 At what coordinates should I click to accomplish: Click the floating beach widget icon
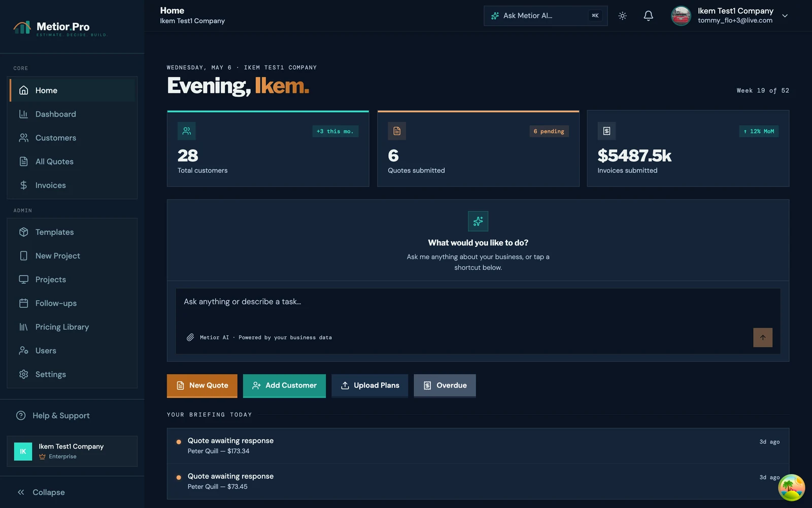click(792, 488)
